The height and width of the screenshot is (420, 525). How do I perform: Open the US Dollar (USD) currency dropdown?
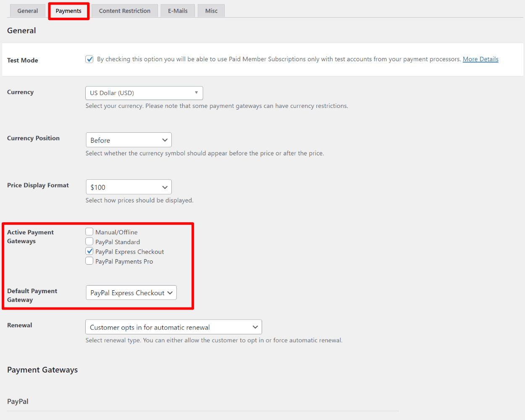[x=144, y=93]
